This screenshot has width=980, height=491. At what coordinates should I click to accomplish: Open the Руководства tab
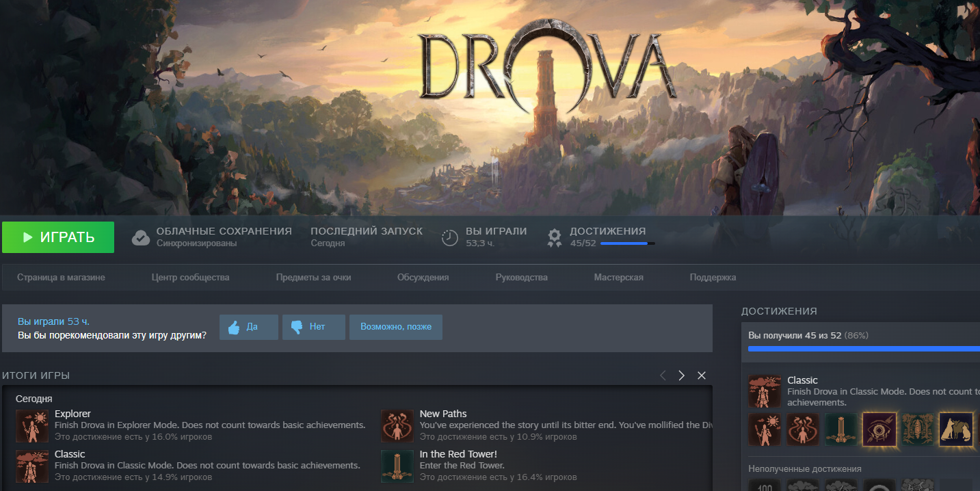521,278
